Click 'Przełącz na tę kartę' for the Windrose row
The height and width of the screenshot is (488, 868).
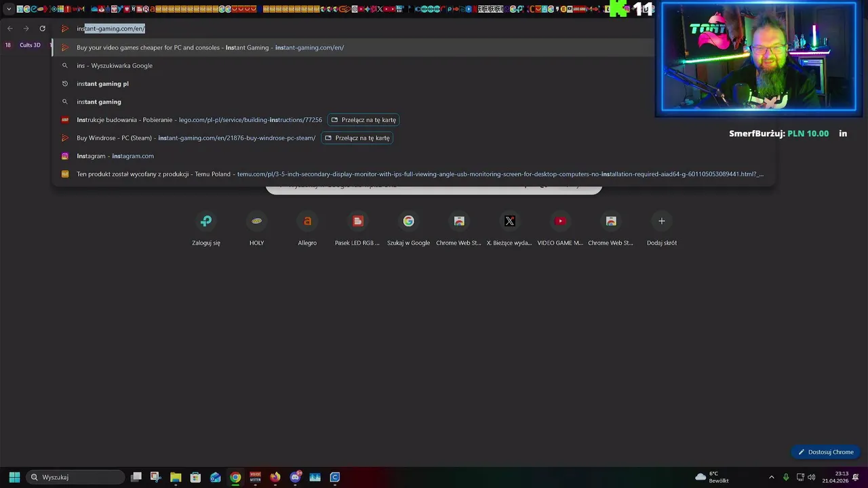(x=357, y=138)
